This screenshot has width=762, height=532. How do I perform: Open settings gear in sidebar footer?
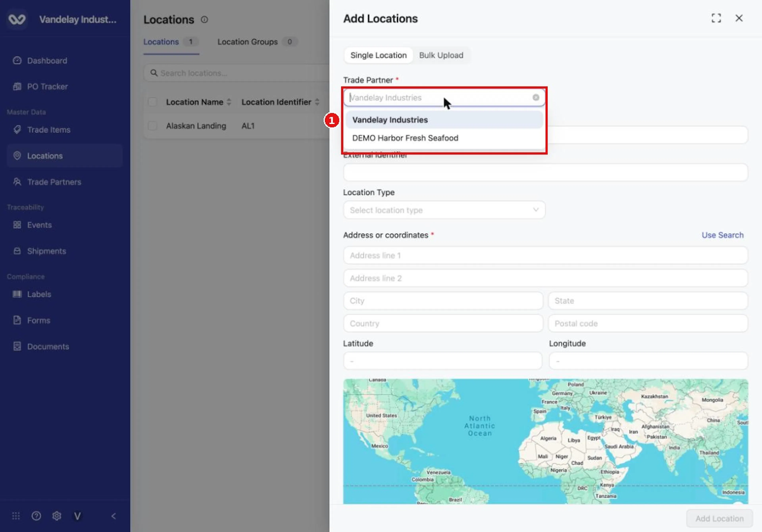[x=57, y=516]
